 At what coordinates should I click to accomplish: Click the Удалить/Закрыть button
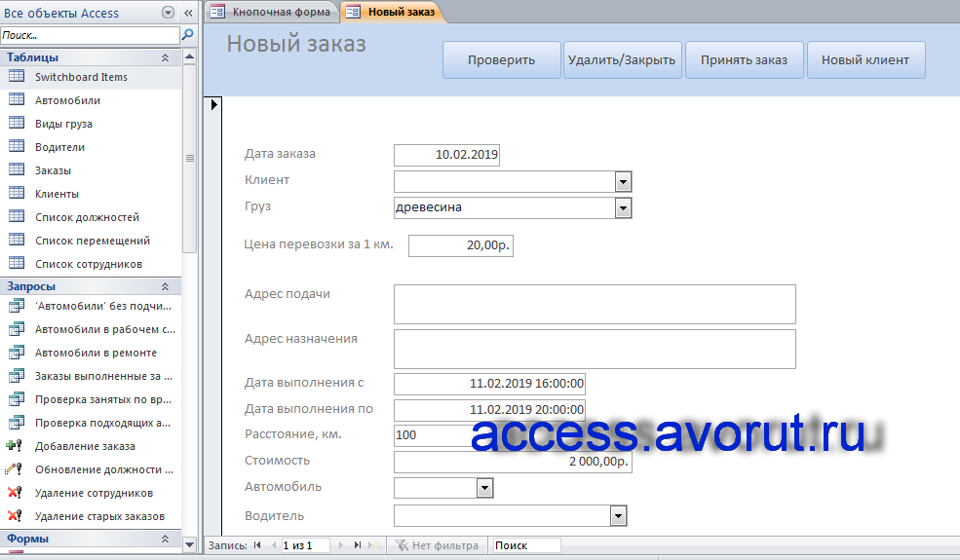point(622,60)
